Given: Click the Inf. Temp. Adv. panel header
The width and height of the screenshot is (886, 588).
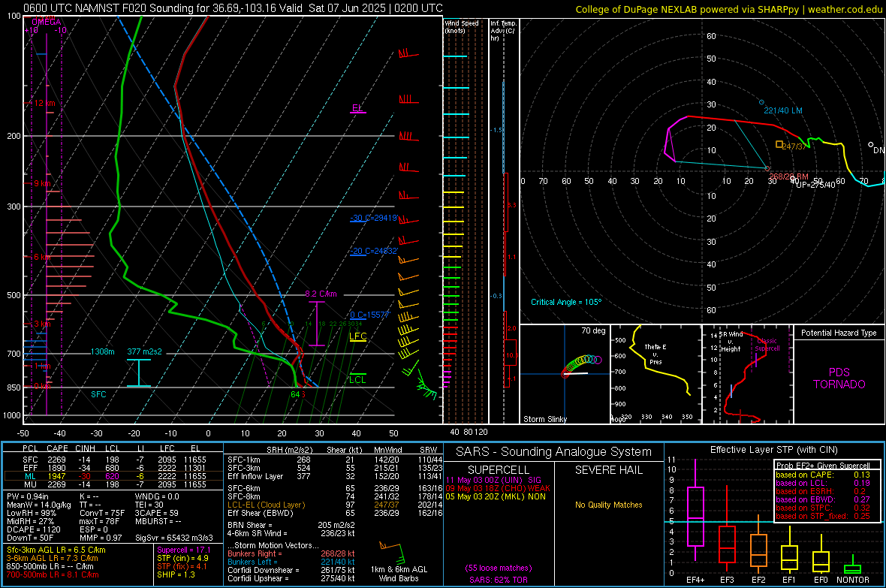Looking at the screenshot, I should (503, 31).
